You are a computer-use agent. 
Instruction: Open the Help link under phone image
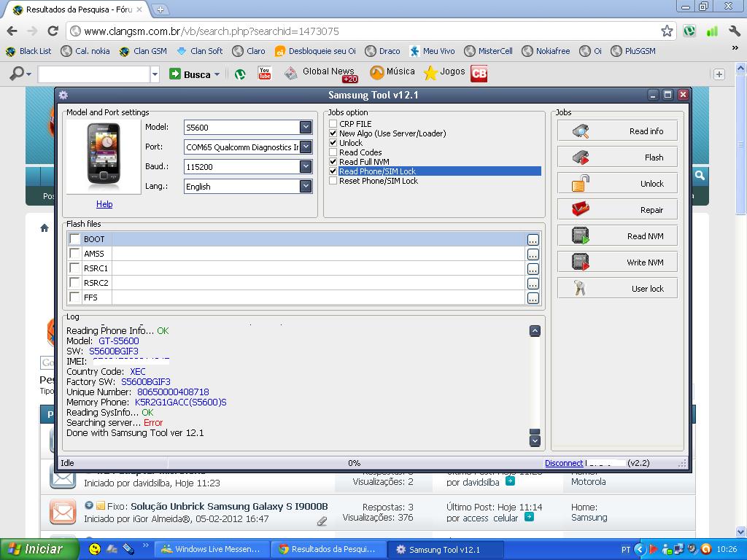coord(104,204)
